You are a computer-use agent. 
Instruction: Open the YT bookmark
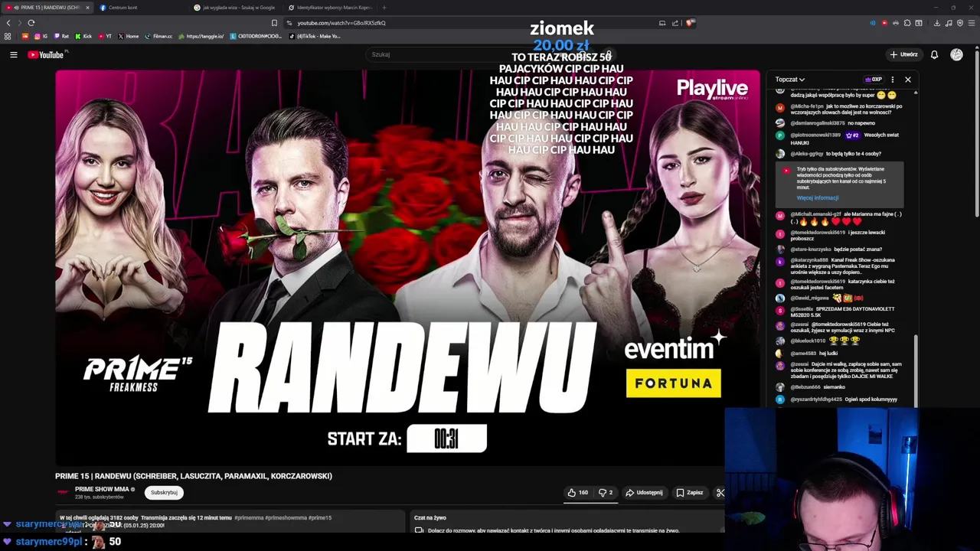point(105,36)
